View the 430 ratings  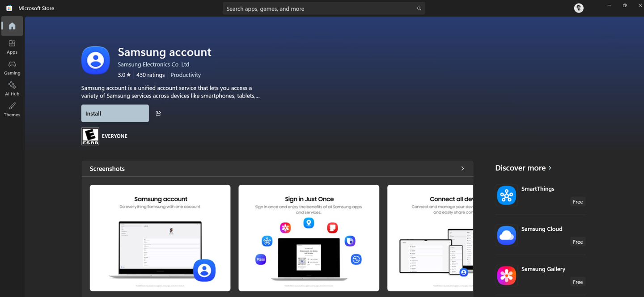click(x=150, y=75)
